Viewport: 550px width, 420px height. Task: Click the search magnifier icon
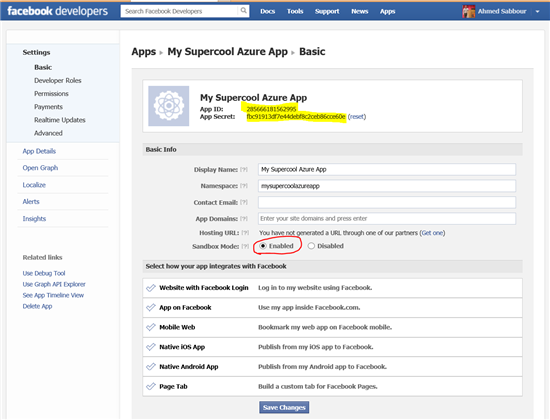(x=243, y=11)
